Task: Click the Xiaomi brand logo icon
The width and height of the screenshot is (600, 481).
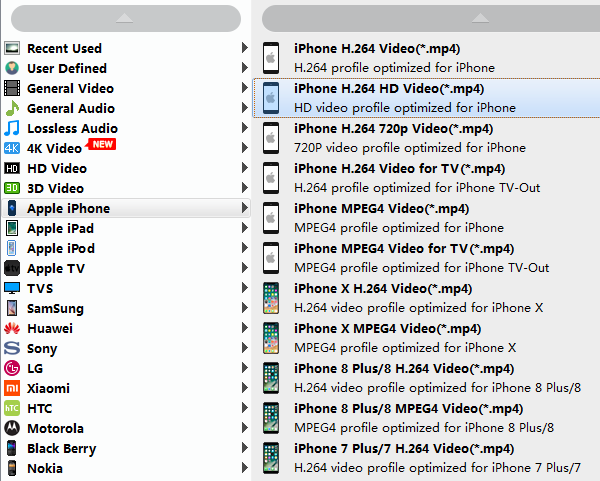Action: [12, 388]
